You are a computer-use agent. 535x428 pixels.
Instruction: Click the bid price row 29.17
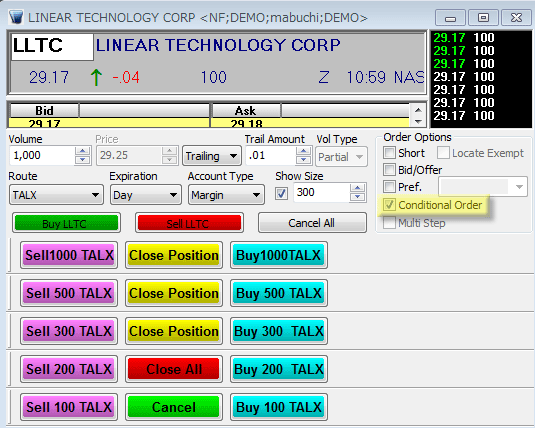point(109,123)
